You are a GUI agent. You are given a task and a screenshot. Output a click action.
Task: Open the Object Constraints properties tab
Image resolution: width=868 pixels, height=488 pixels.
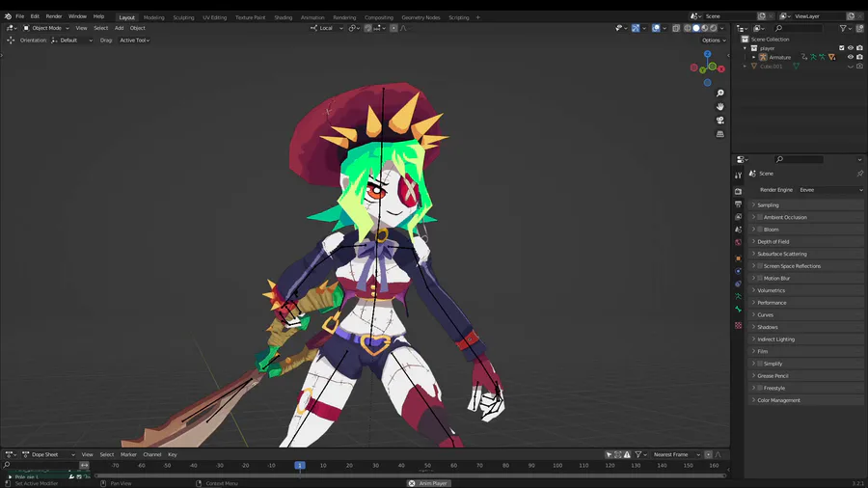click(x=738, y=284)
